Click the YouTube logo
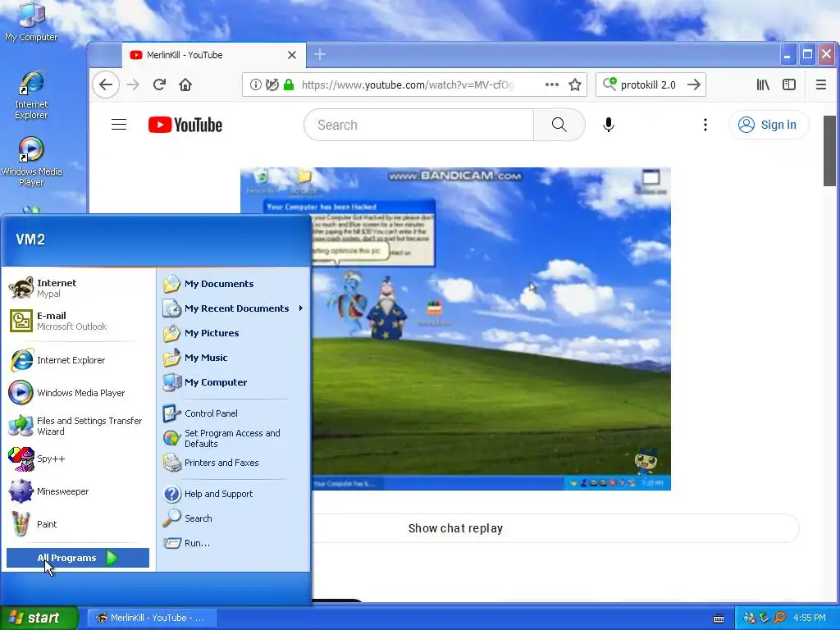The width and height of the screenshot is (840, 630). (185, 125)
